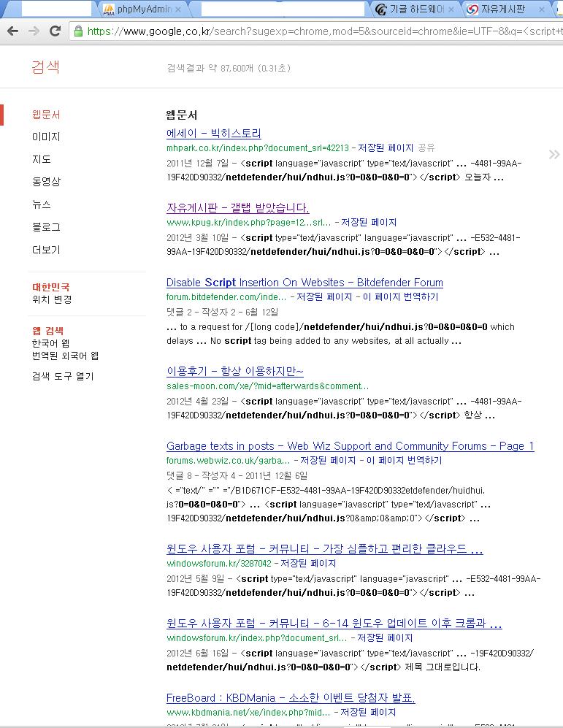Translate the Web Wiz forums result page
This screenshot has width=563, height=728.
[406, 460]
